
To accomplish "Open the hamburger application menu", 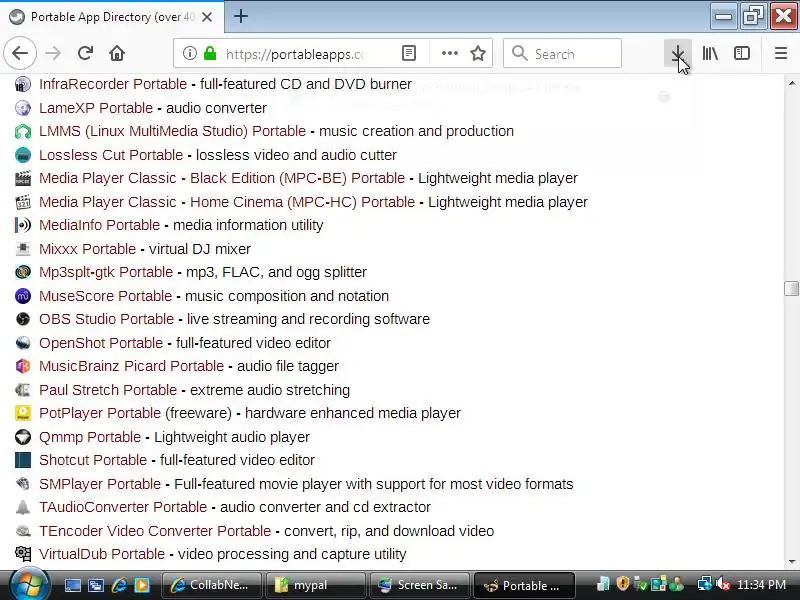I will pyautogui.click(x=781, y=53).
